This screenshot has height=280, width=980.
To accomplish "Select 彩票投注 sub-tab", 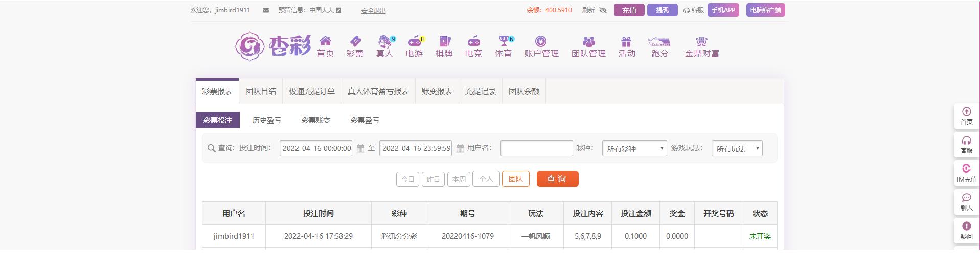I will 218,120.
